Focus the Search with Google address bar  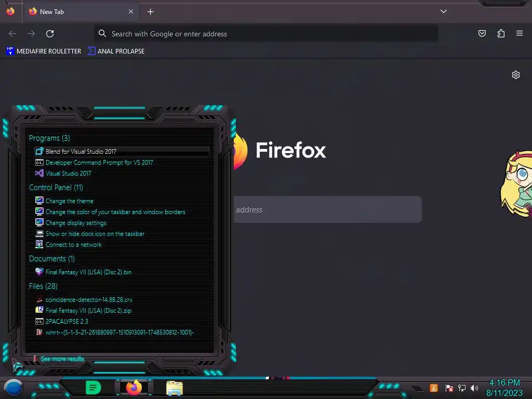coord(266,34)
